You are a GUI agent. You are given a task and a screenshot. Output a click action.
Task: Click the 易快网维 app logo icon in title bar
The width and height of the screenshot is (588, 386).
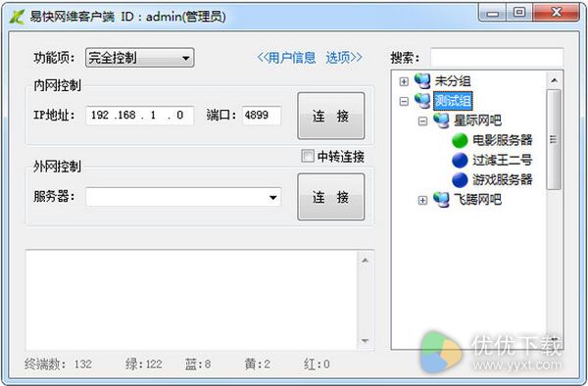(x=18, y=17)
